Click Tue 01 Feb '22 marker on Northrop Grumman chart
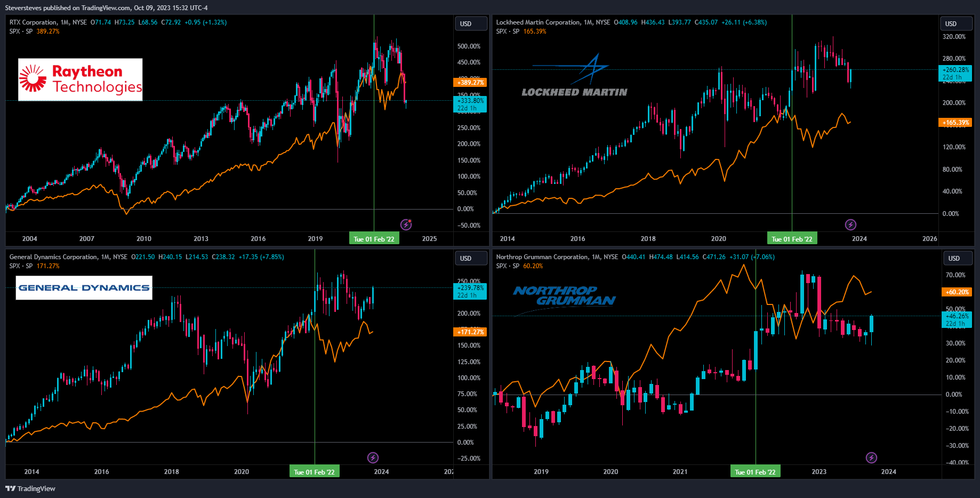 point(755,472)
